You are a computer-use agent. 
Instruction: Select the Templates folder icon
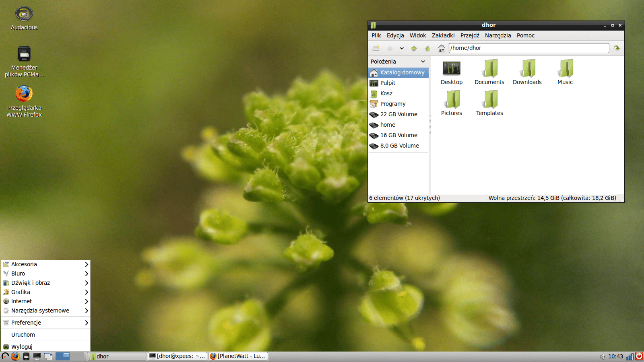489,103
